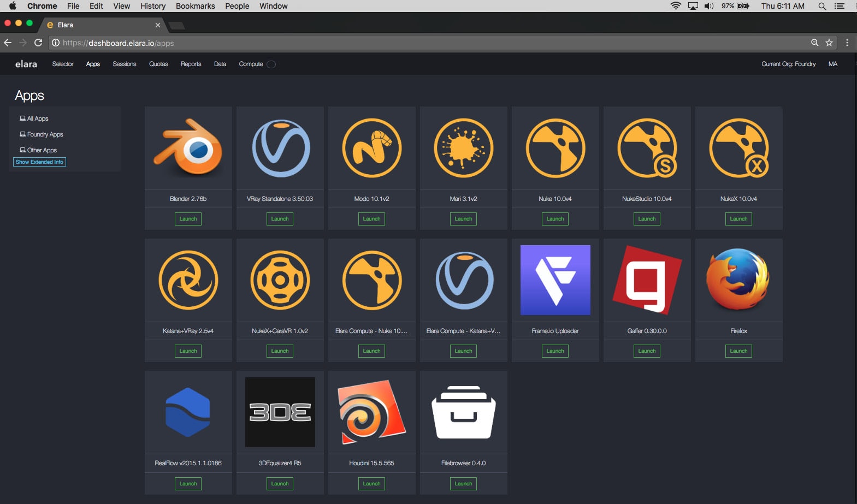
Task: Launch Gaffer 0.30.0.0
Action: pyautogui.click(x=647, y=351)
